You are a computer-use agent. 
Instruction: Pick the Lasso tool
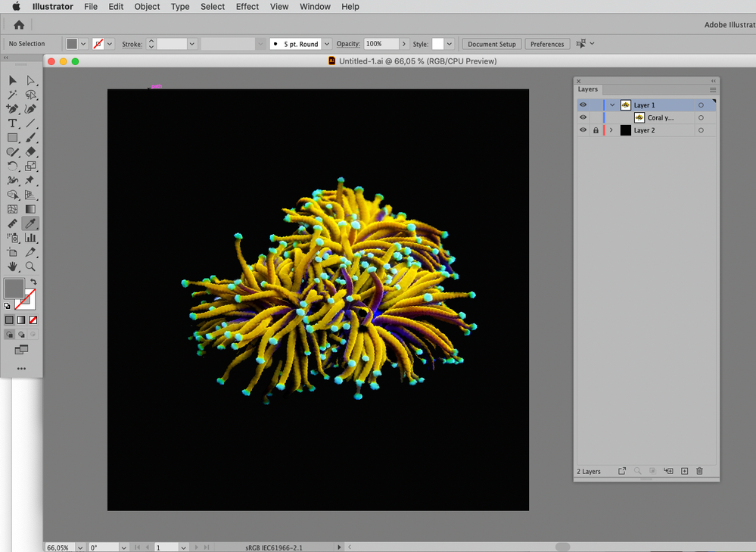(x=30, y=95)
